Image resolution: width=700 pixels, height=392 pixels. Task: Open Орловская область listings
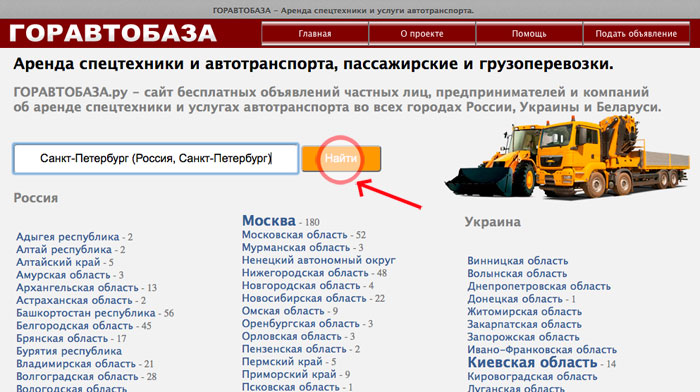click(292, 336)
